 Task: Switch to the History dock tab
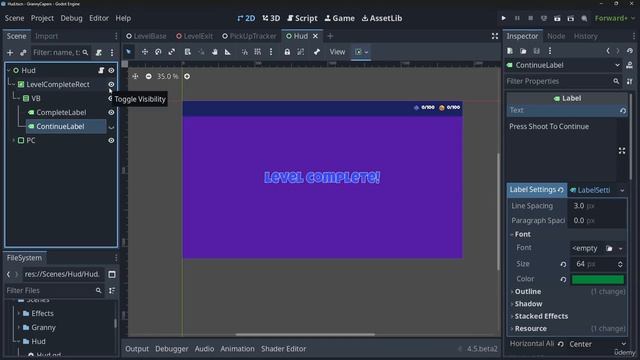pos(585,36)
